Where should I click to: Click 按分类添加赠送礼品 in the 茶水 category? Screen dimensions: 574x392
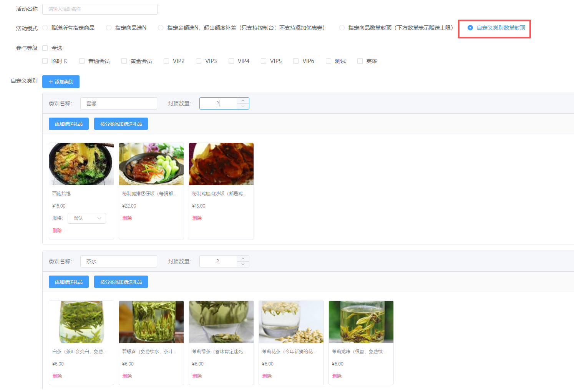coord(121,282)
